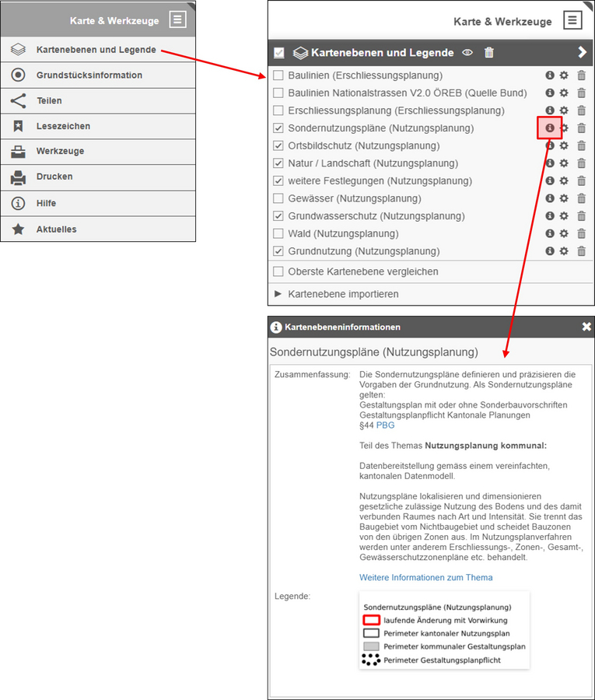Select Drucken in the left menu

pyautogui.click(x=98, y=177)
